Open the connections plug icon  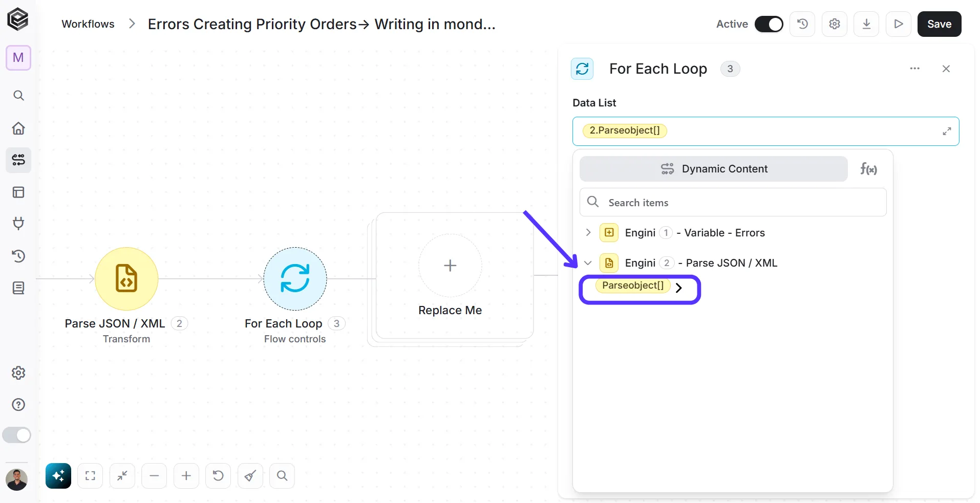click(18, 224)
